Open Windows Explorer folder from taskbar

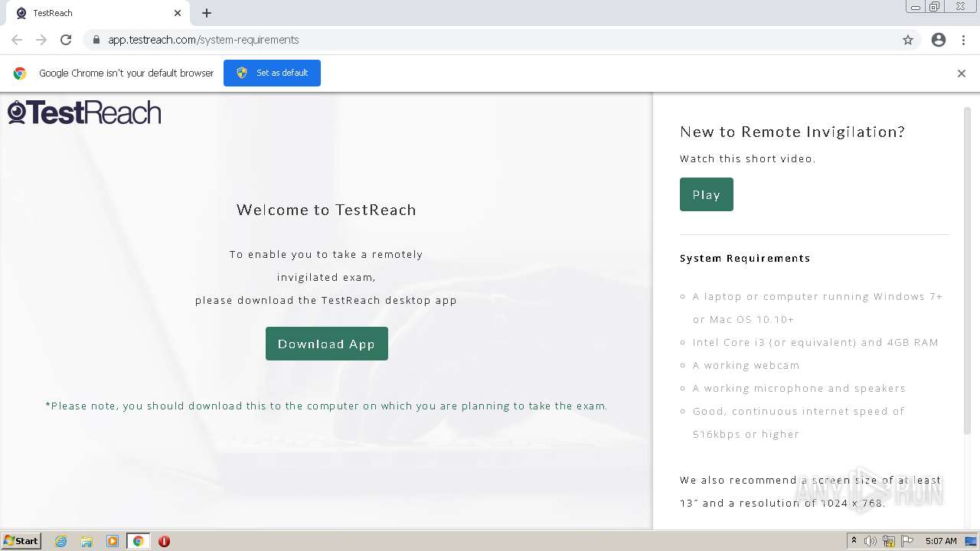click(x=87, y=541)
